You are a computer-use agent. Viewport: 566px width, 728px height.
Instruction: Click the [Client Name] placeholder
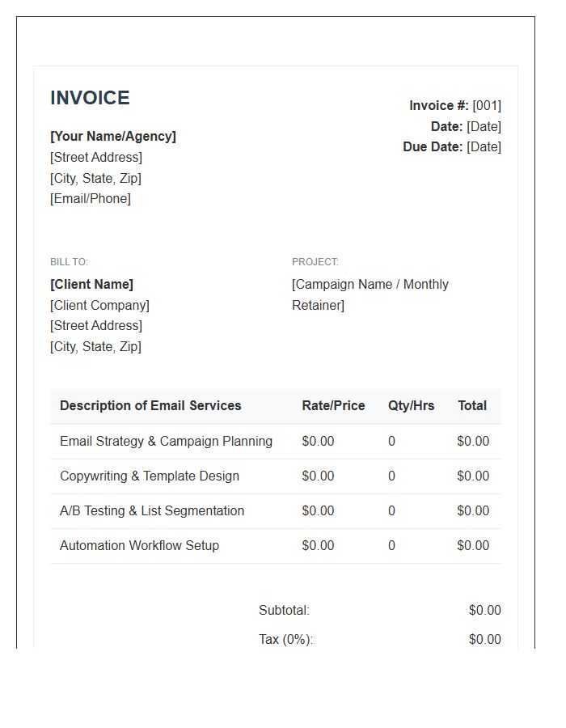click(x=92, y=284)
